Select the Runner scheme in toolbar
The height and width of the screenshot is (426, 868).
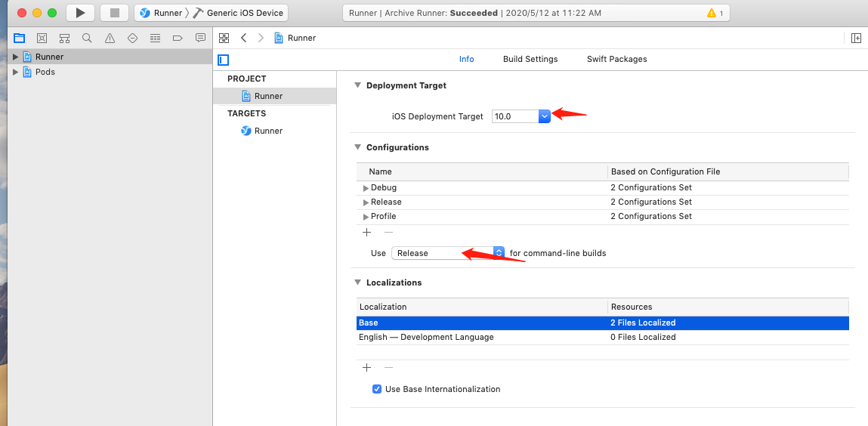pos(161,13)
